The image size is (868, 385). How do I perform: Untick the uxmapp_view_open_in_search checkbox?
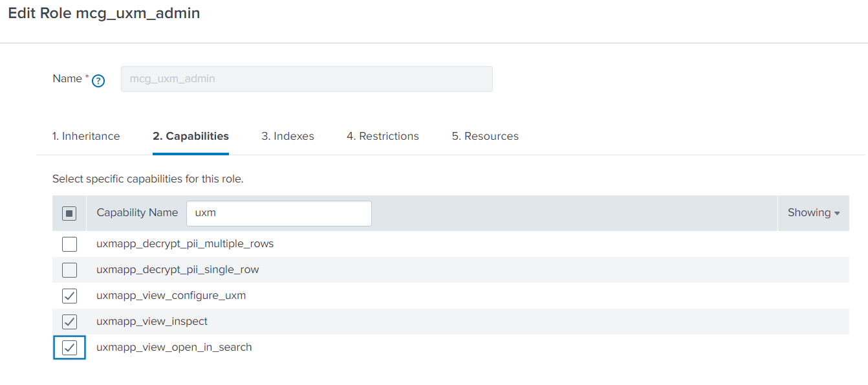point(69,347)
